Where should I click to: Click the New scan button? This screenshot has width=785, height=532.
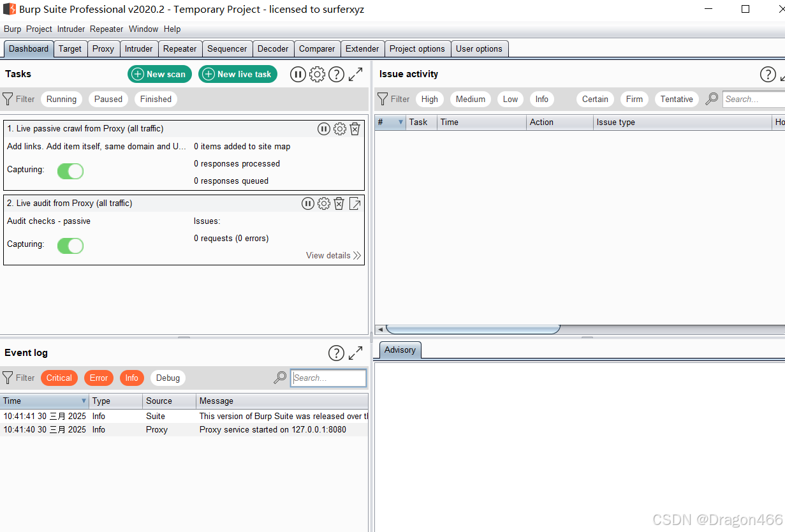point(159,74)
